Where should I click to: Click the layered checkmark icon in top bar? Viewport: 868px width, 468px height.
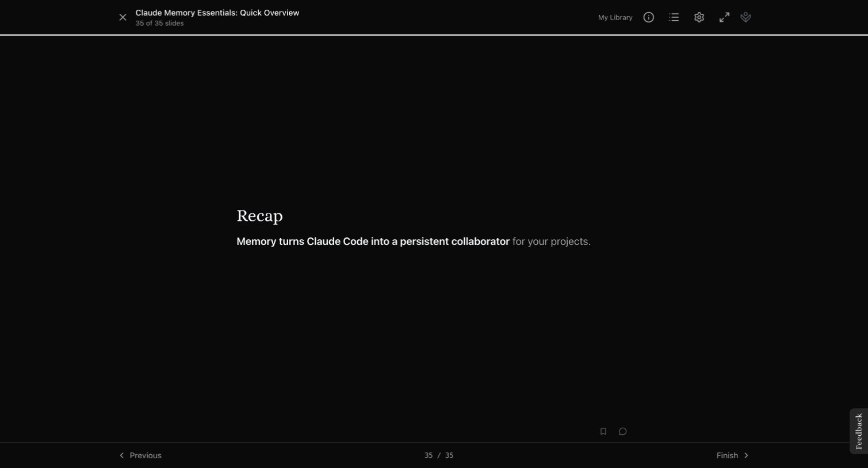(x=746, y=17)
